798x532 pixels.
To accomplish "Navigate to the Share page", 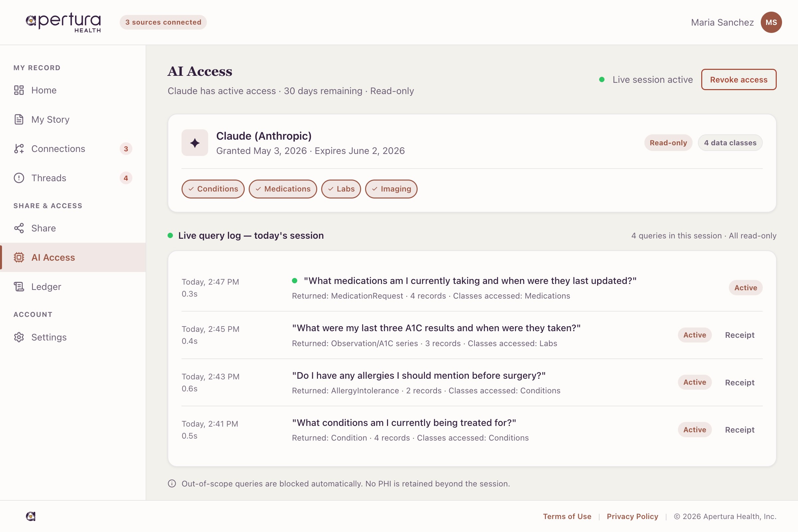I will point(73,228).
